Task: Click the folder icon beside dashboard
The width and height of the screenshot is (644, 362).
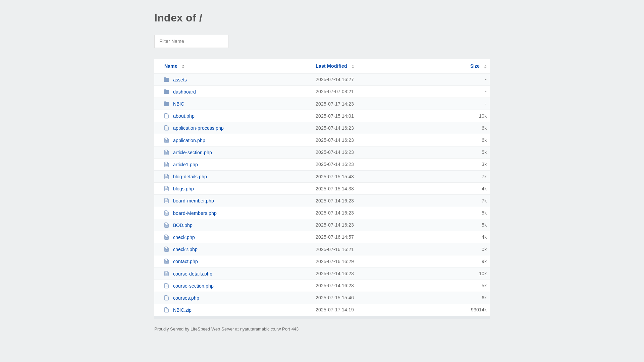Action: tap(166, 92)
